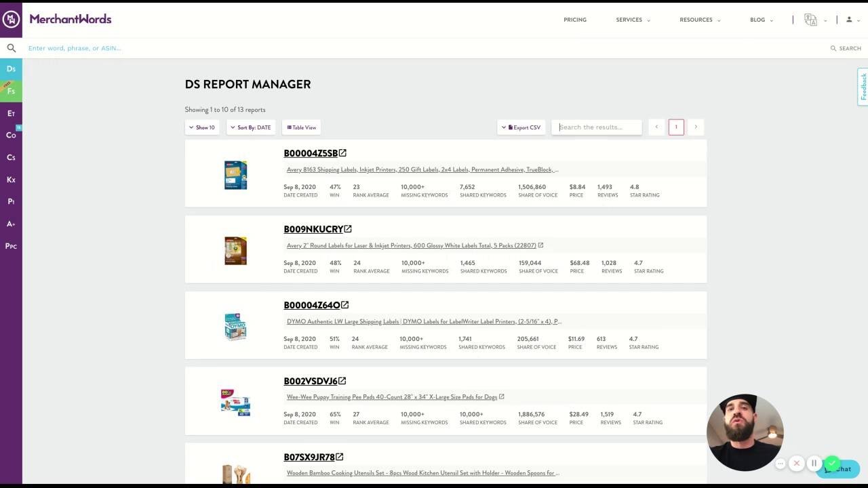Open the Fs sidebar tool
The height and width of the screenshot is (488, 868).
point(11,91)
